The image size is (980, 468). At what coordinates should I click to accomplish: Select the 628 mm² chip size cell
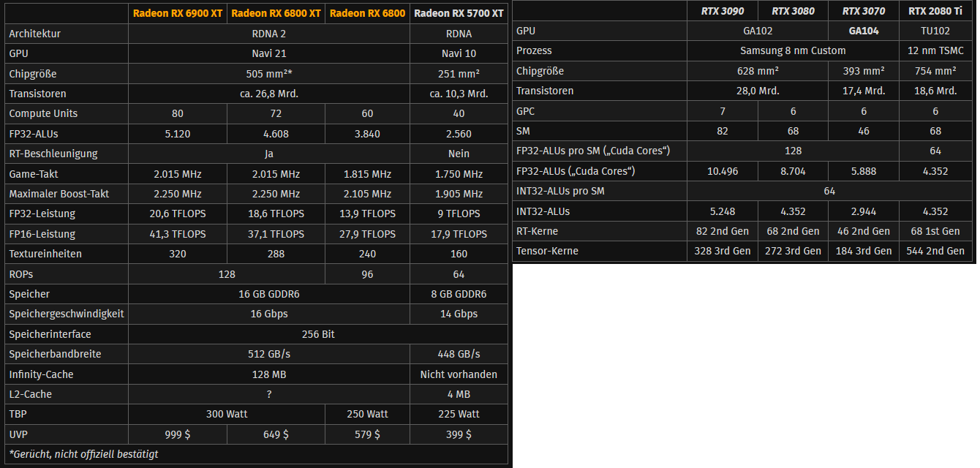point(758,71)
